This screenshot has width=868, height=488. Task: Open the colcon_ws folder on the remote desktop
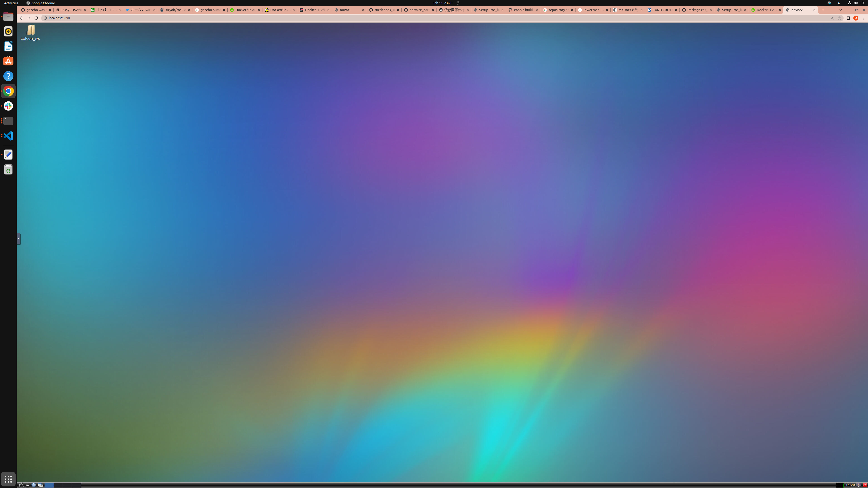point(30,32)
